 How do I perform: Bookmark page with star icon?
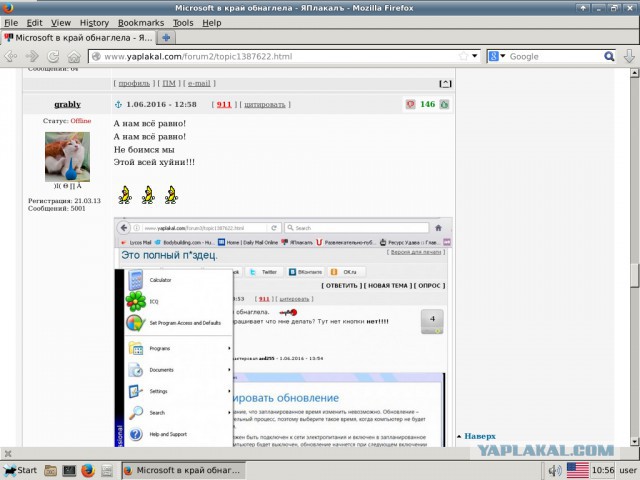pos(463,56)
